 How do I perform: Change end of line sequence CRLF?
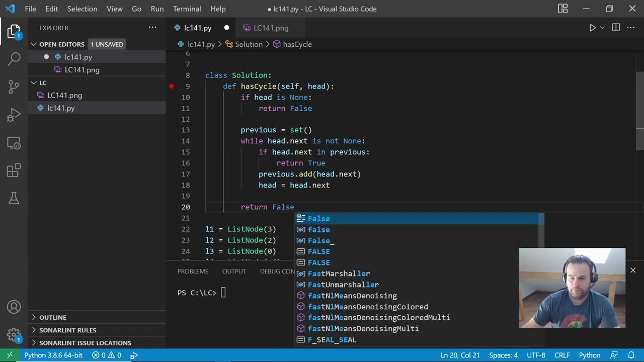(562, 355)
